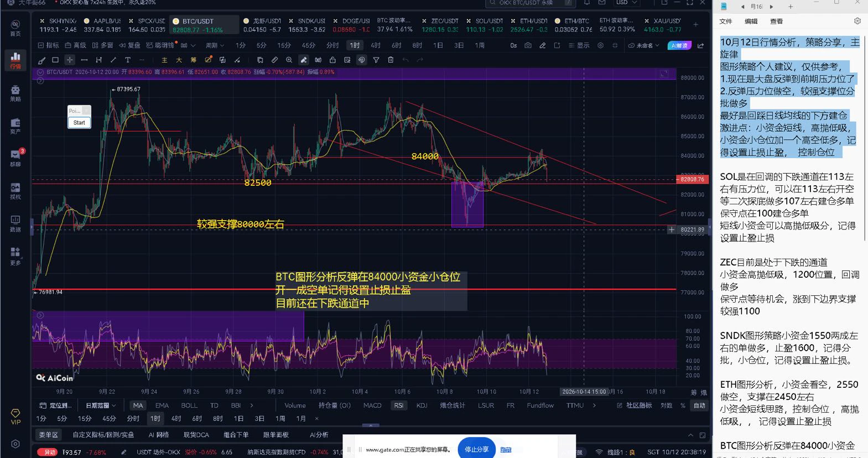Open Notepad 编辑 menu
Image resolution: width=868 pixels, height=458 pixels.
751,21
